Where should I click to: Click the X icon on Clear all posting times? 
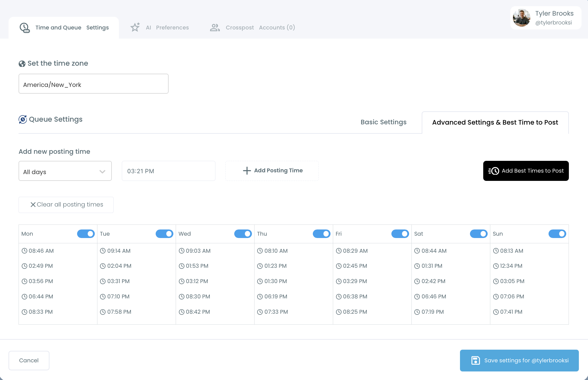33,204
